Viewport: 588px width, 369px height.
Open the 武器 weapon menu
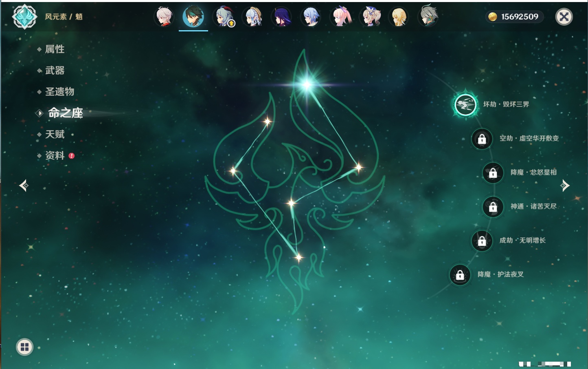(x=55, y=71)
